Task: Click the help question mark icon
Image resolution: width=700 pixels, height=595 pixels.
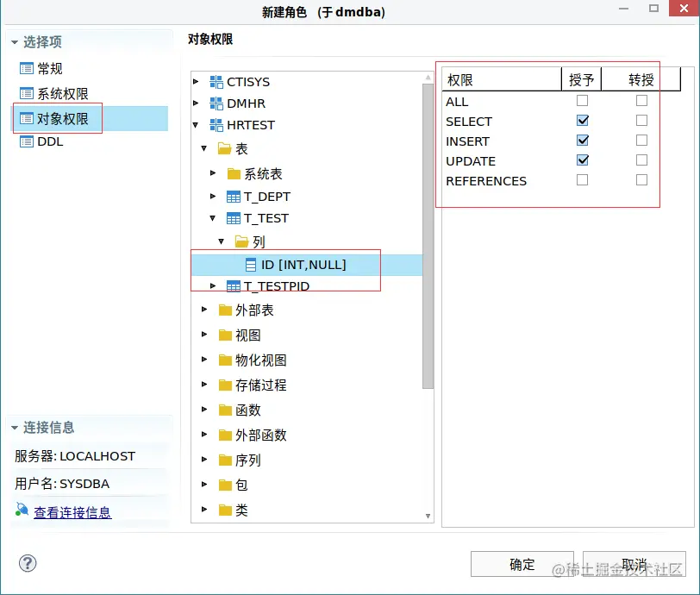Action: [27, 563]
